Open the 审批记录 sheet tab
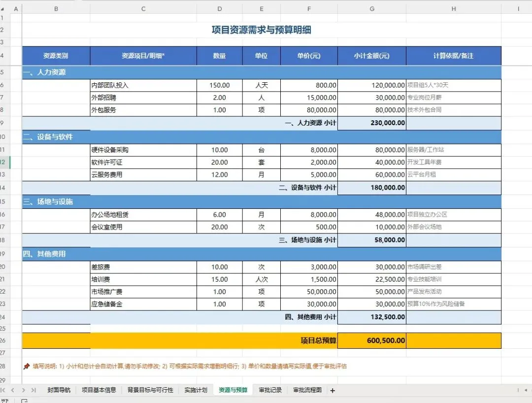 pos(270,390)
